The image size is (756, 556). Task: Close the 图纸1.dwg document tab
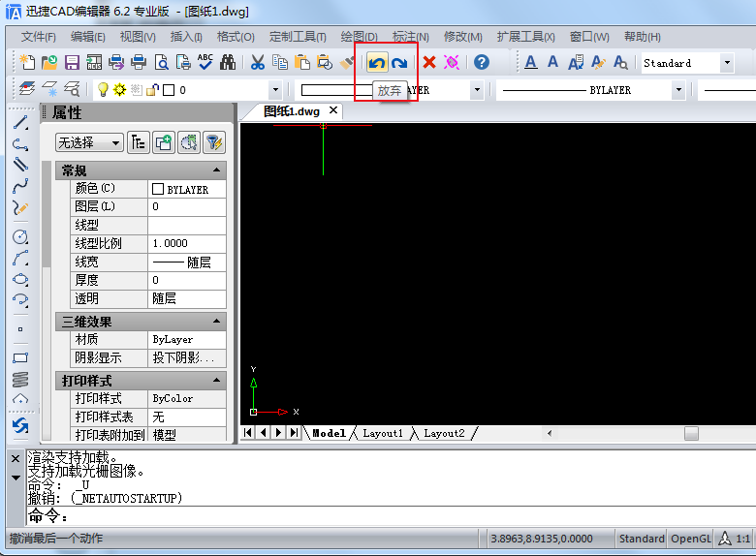(333, 110)
